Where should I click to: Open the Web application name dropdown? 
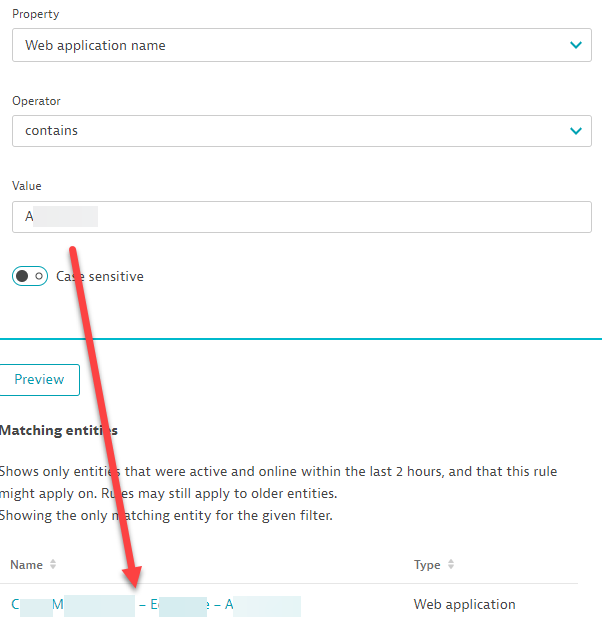290,45
